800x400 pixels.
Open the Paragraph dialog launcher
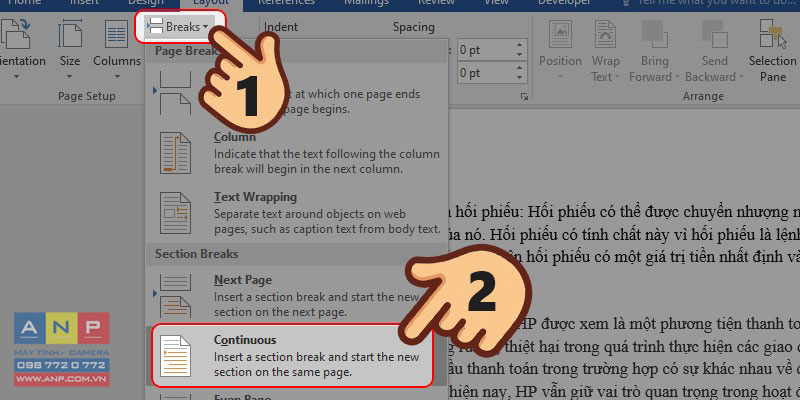coord(524,96)
